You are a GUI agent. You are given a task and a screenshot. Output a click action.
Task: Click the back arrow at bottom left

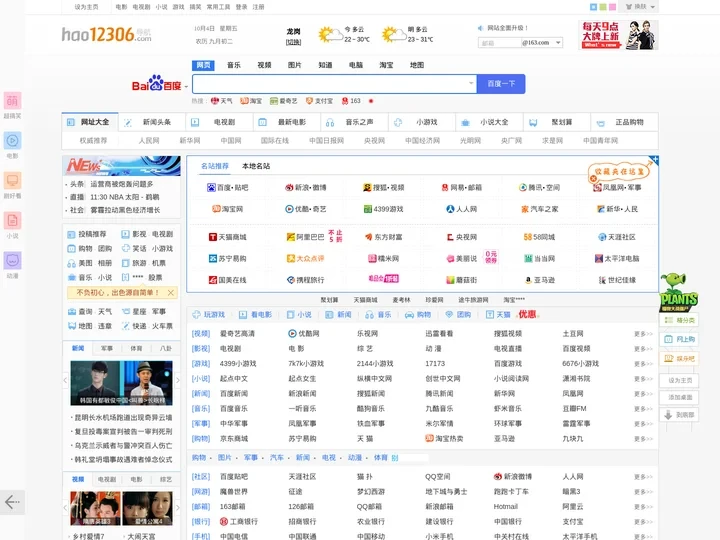pos(12,502)
